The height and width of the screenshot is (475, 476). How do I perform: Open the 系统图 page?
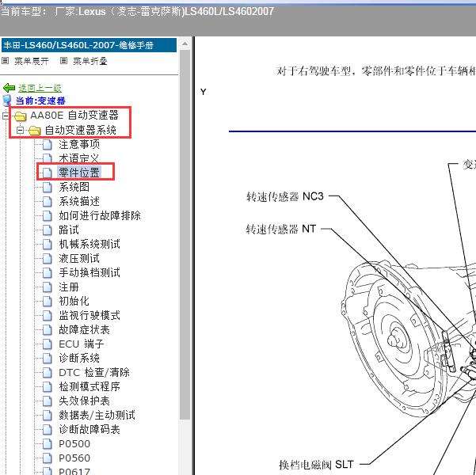pos(74,187)
